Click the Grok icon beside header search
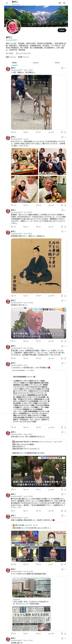Image resolution: width=72 pixels, height=644 pixels. (x=60, y=3)
